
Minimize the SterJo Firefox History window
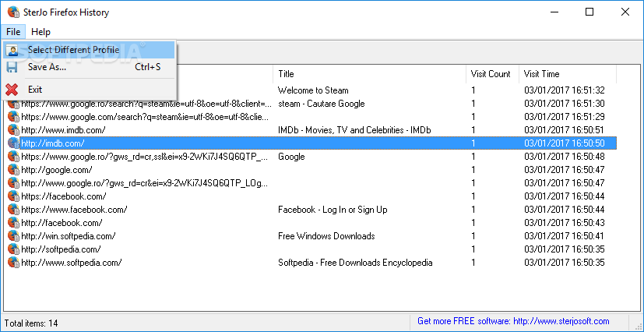tap(554, 12)
